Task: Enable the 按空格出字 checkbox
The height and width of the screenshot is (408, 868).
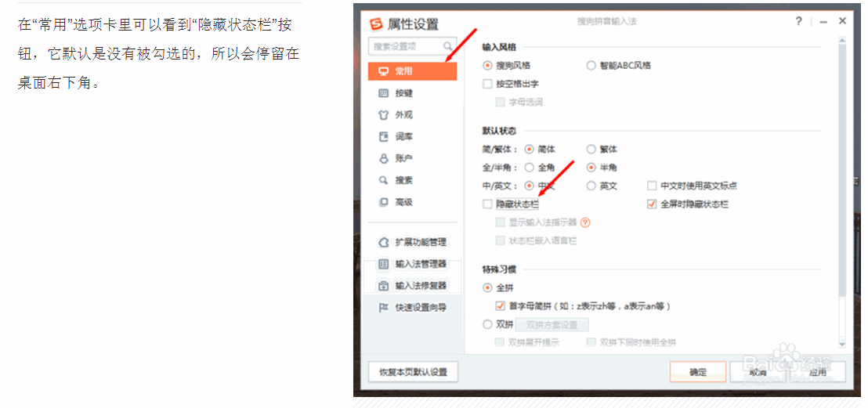Action: [488, 84]
